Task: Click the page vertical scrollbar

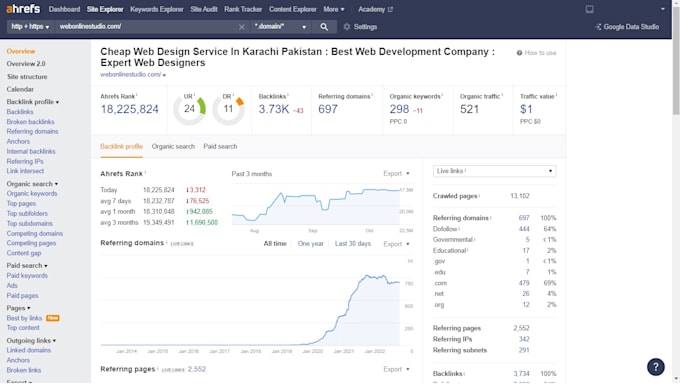Action: point(676,191)
